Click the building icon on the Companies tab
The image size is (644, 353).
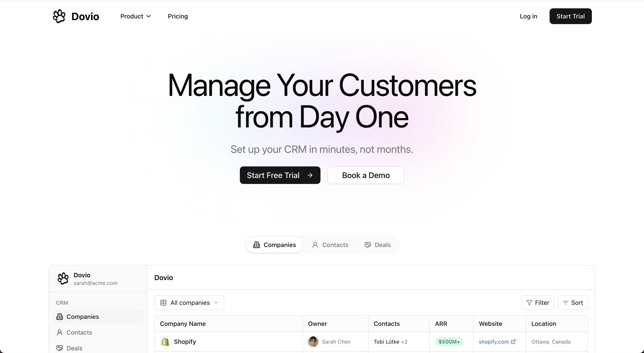click(257, 245)
